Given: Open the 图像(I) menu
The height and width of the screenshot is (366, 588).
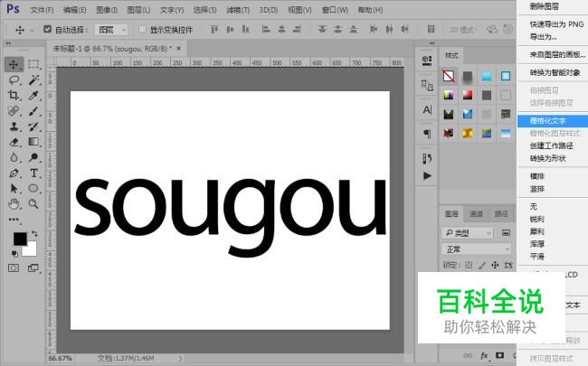Looking at the screenshot, I should coord(107,10).
